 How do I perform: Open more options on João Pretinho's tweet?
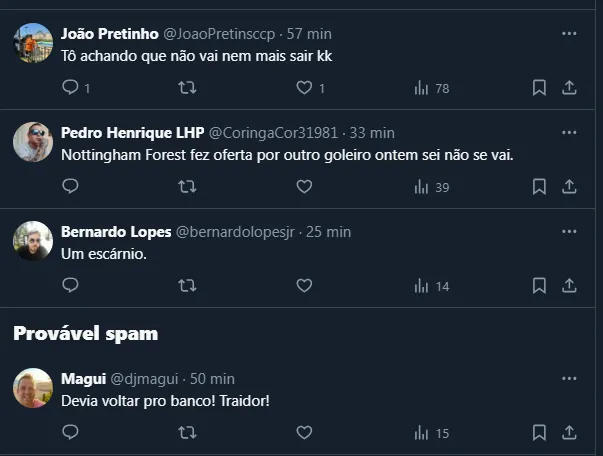569,33
